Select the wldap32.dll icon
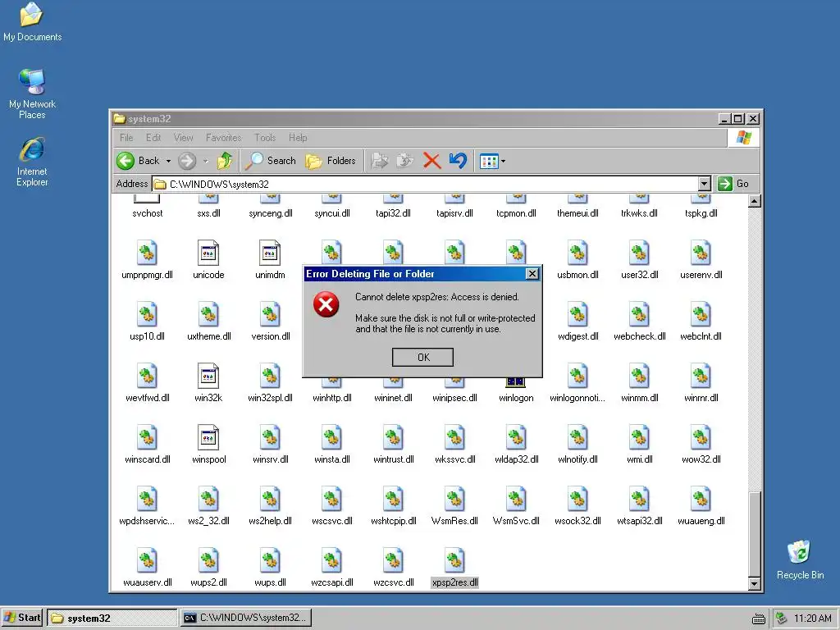840x630 pixels. pos(516,438)
